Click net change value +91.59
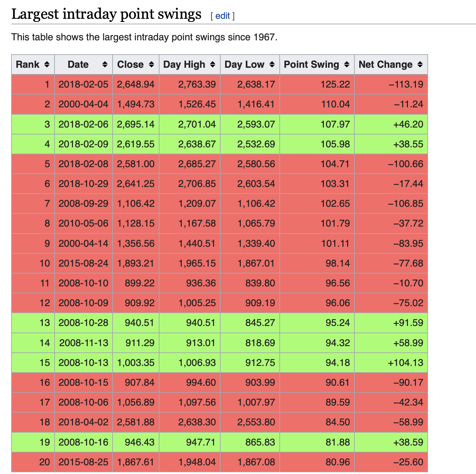 (408, 323)
